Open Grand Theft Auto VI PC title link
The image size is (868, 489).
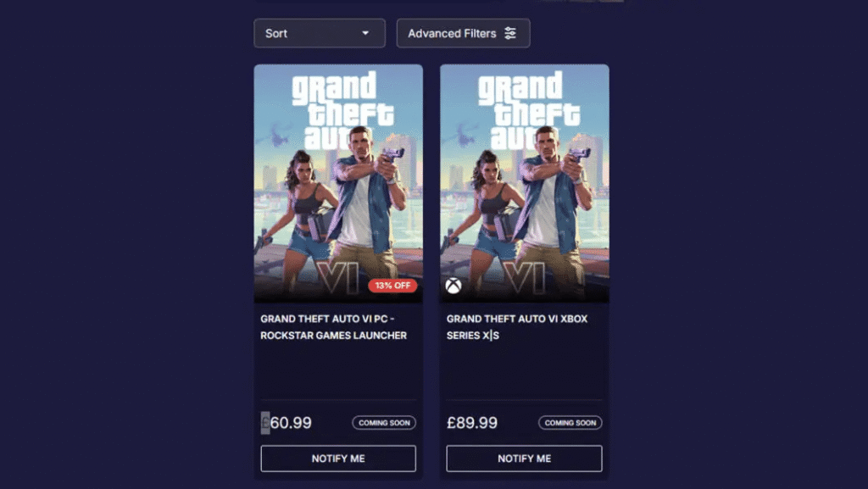click(334, 327)
